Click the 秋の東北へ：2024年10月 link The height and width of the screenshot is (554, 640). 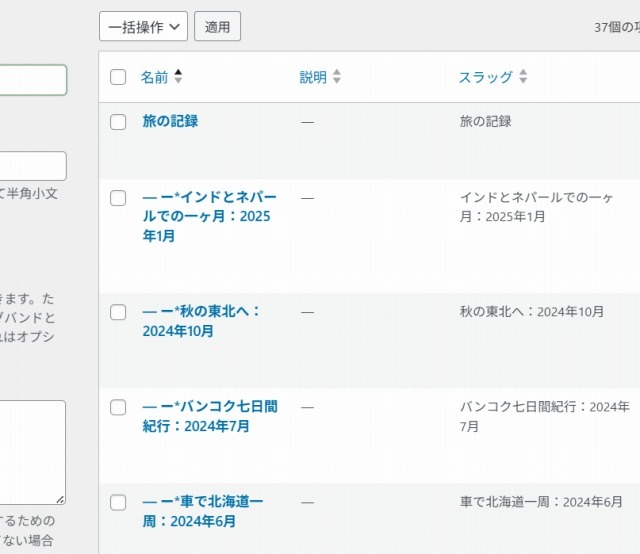[201, 321]
